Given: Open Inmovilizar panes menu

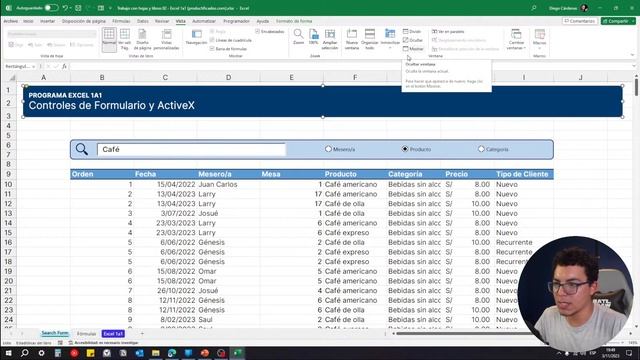Looking at the screenshot, I should click(390, 39).
